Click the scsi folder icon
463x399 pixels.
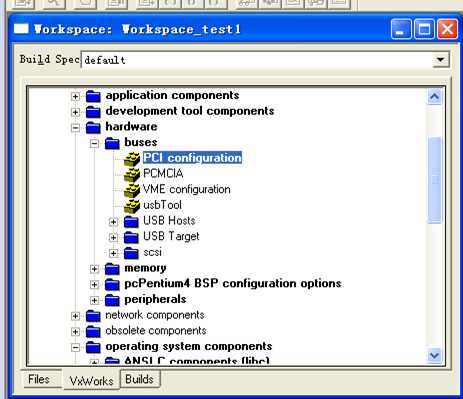click(x=131, y=253)
